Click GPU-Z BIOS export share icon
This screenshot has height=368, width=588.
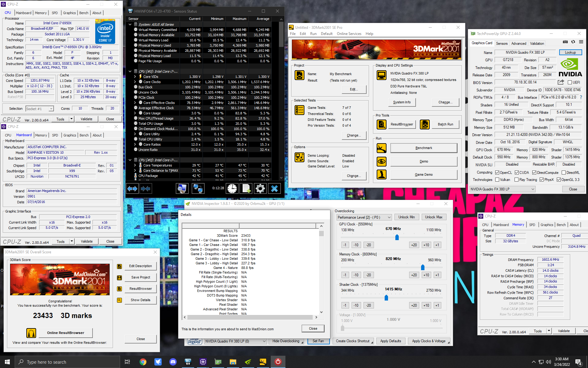(561, 82)
